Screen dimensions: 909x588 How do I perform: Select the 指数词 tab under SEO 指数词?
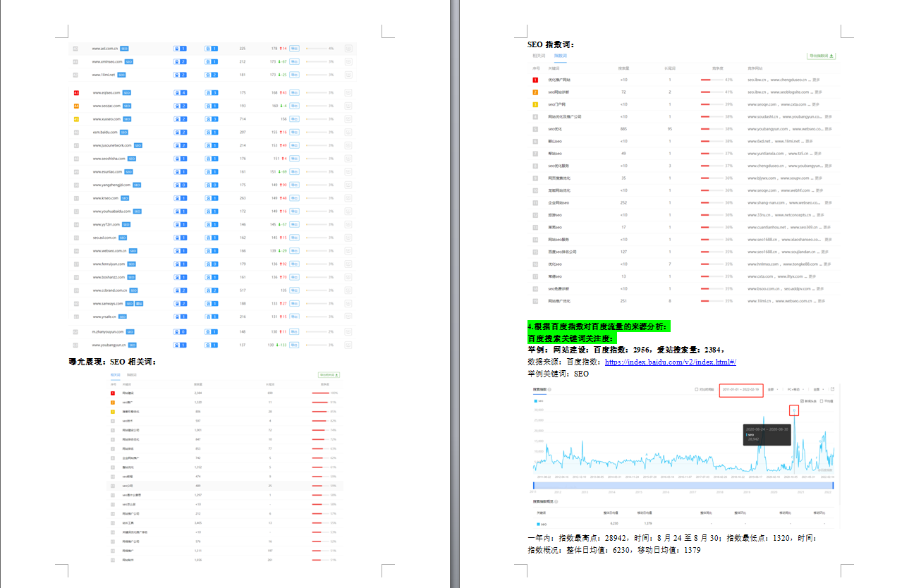click(x=560, y=55)
